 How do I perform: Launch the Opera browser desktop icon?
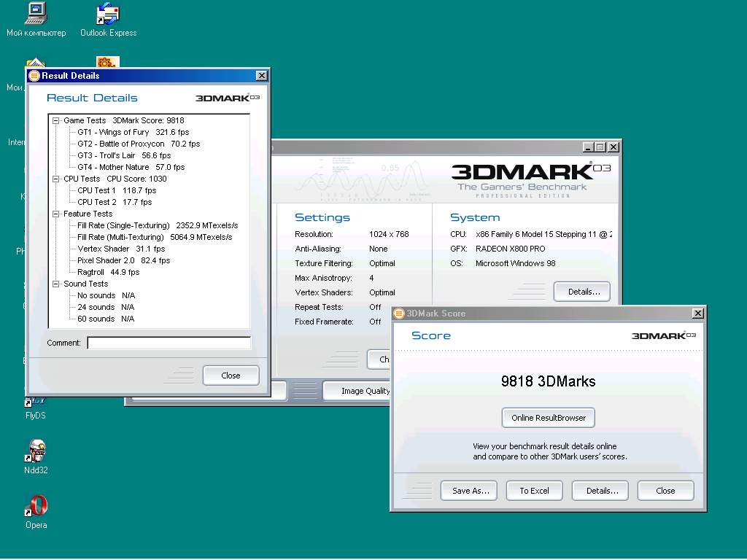point(36,506)
